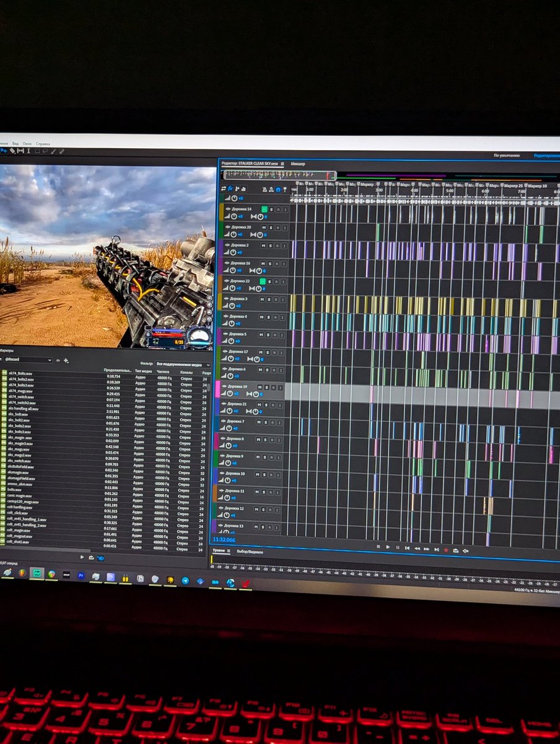Viewport: 560px width, 744px height.
Task: Toggle mute on Дорожка 22
Action: point(263,281)
